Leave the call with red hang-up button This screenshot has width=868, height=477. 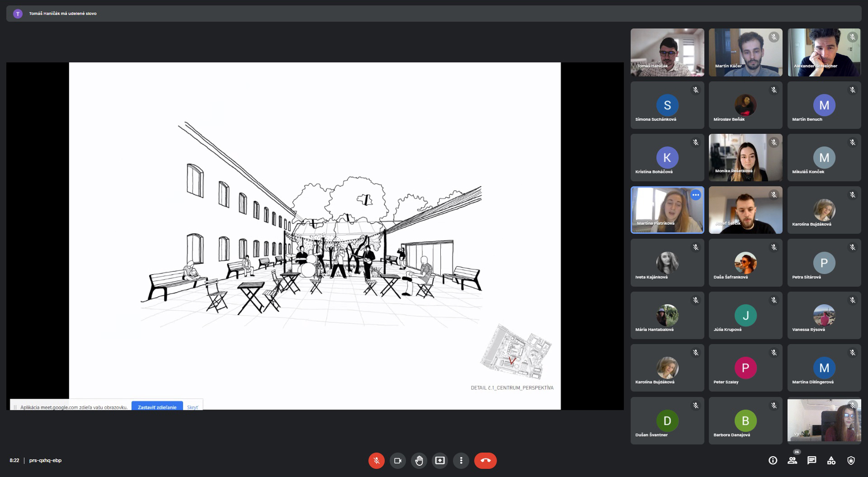coord(485,460)
